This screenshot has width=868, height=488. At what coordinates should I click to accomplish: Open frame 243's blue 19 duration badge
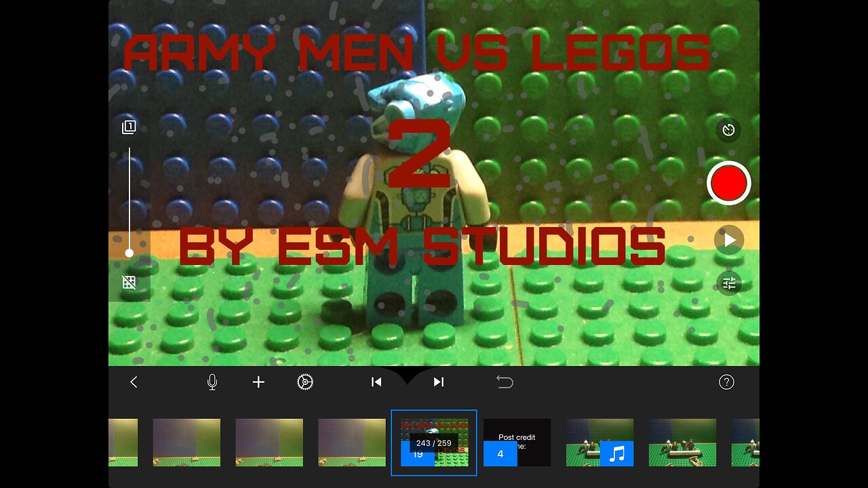click(418, 454)
